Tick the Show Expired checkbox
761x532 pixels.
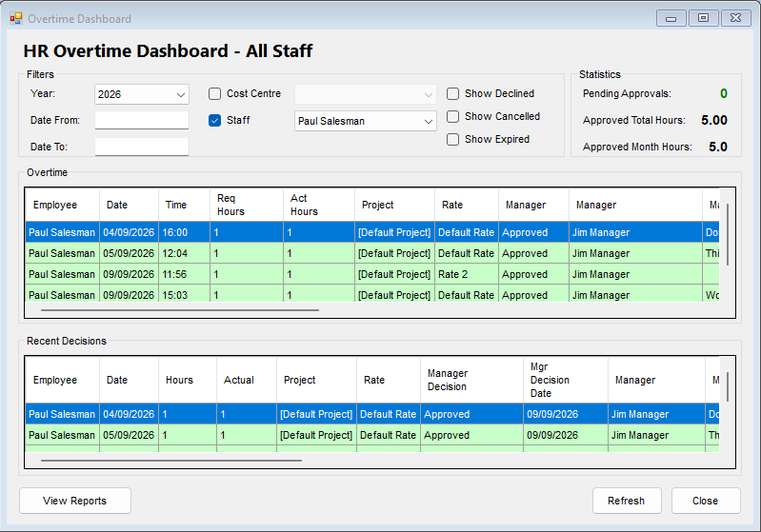click(x=452, y=139)
